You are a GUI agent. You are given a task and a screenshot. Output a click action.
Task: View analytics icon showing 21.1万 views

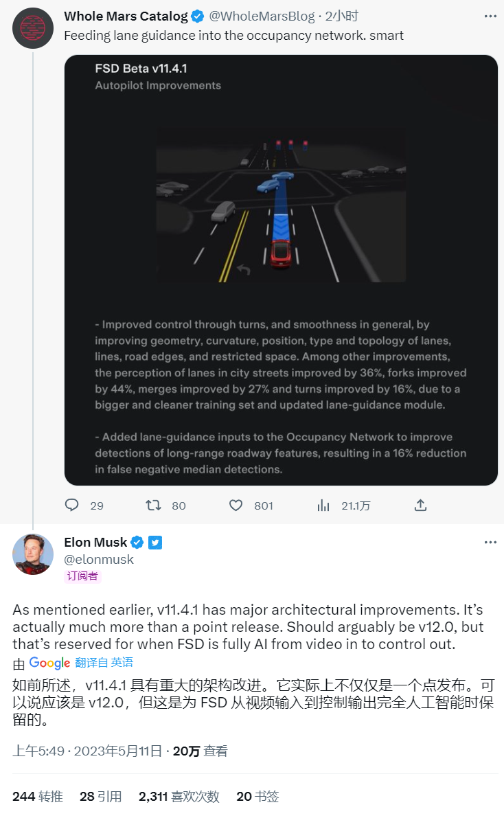click(x=323, y=505)
